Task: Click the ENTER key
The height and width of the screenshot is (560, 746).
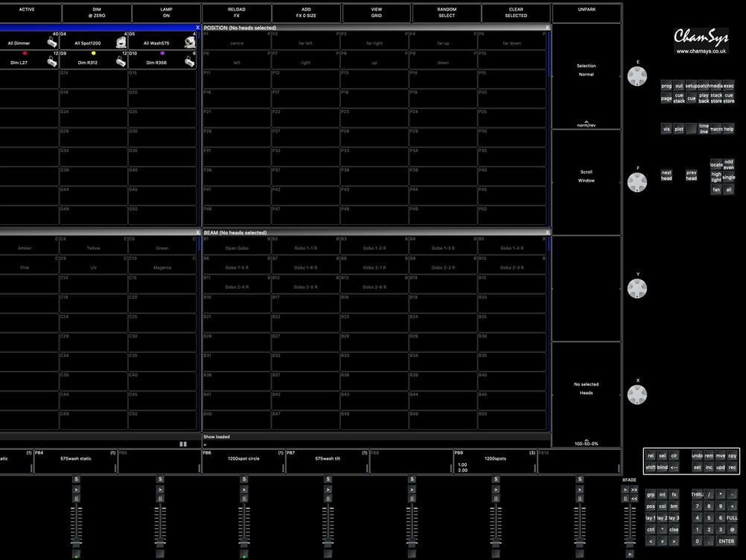Action: pos(727,541)
